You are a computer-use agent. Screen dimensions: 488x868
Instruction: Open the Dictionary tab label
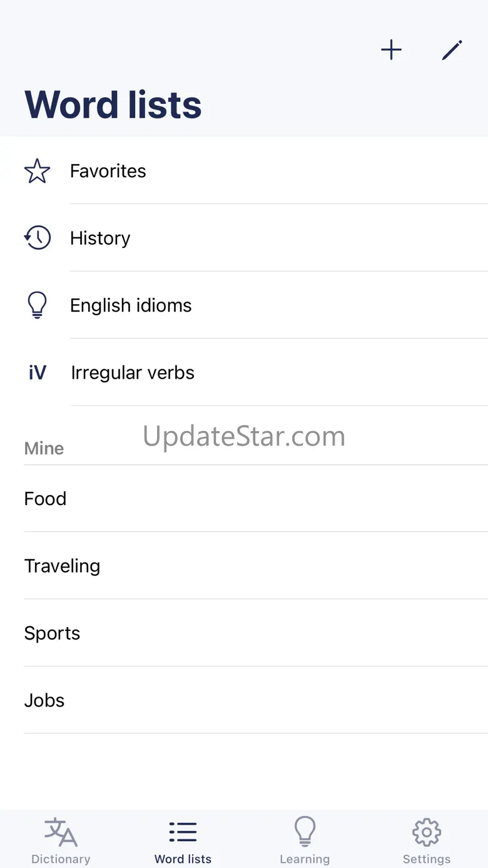[61, 859]
